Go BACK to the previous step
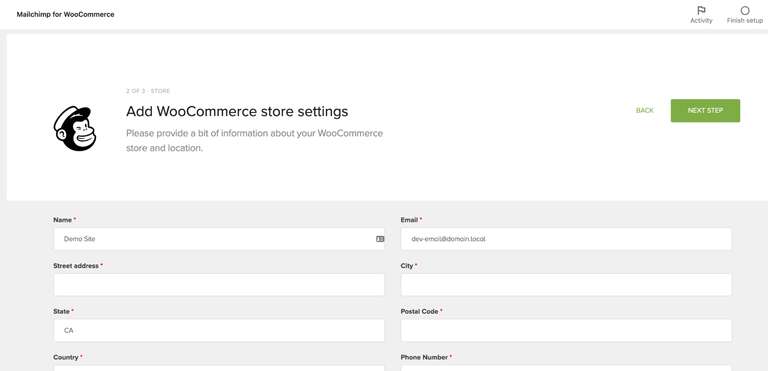The image size is (768, 371). point(645,111)
